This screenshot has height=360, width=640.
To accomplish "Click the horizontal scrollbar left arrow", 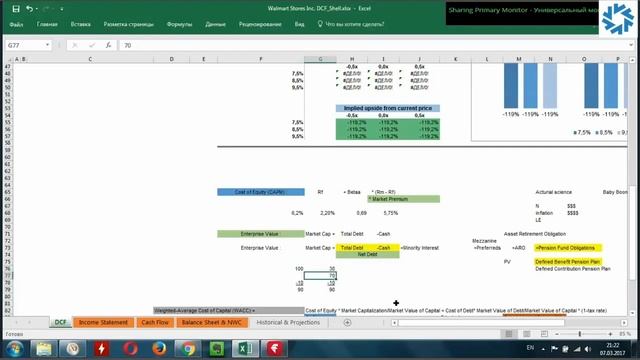I will 394,322.
